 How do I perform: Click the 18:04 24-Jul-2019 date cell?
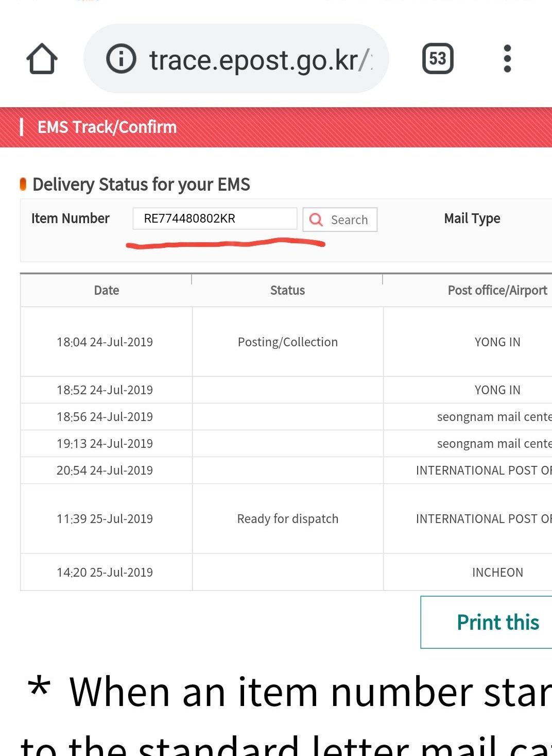106,342
